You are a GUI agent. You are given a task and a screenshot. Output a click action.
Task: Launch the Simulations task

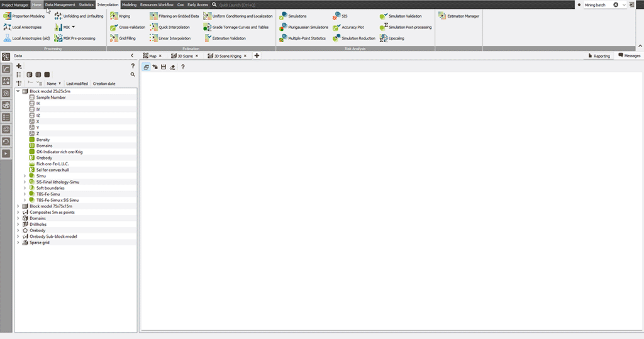tap(293, 16)
